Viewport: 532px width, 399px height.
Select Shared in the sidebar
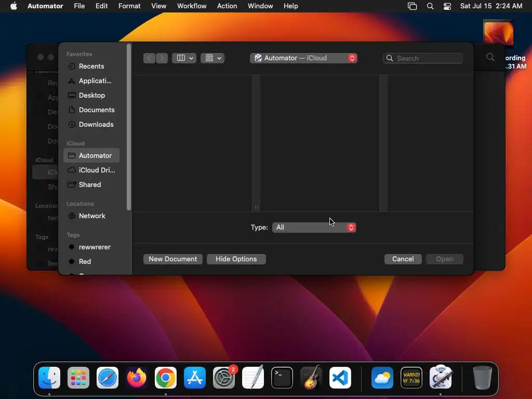pyautogui.click(x=91, y=184)
